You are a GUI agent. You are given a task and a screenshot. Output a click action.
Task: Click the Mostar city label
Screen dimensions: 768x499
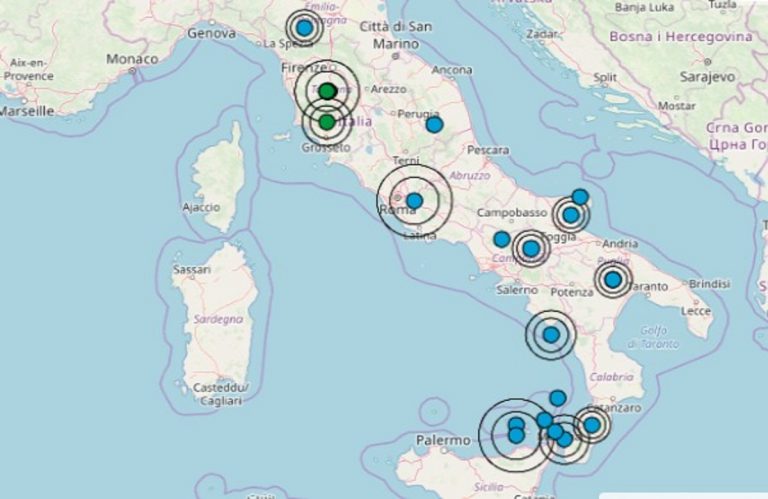tap(676, 106)
